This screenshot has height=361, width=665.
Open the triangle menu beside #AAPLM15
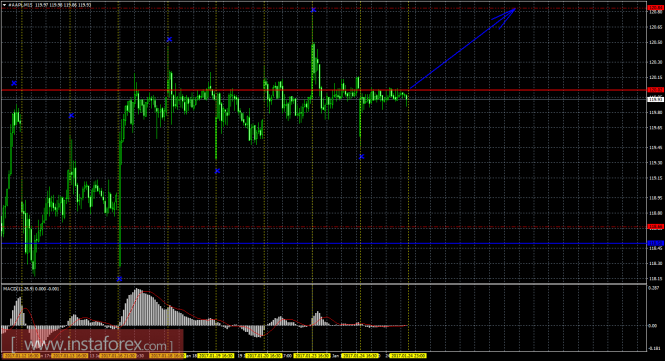coord(4,5)
